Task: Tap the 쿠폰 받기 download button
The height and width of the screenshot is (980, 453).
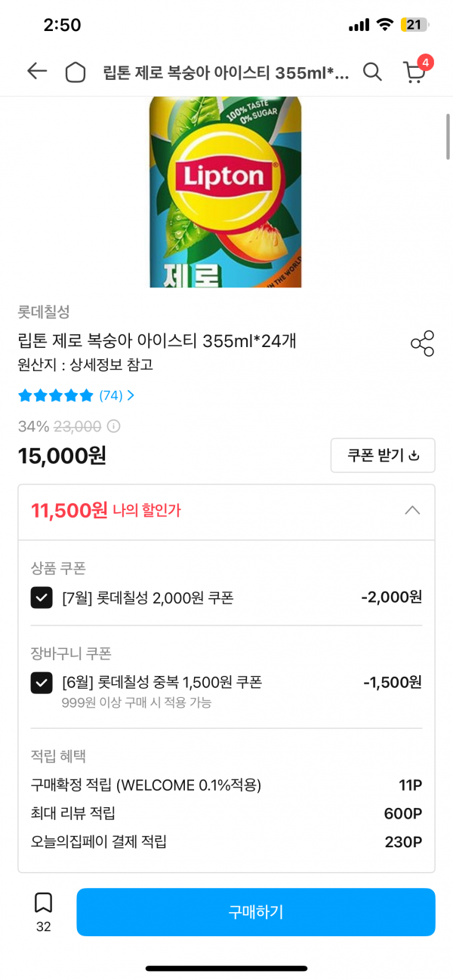Action: tap(383, 456)
